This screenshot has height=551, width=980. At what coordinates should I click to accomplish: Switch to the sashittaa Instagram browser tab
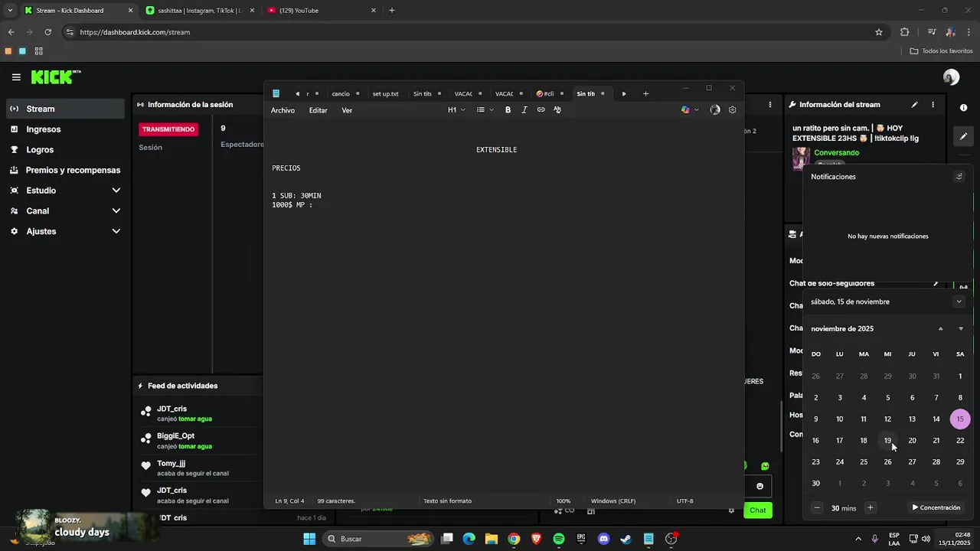point(201,11)
